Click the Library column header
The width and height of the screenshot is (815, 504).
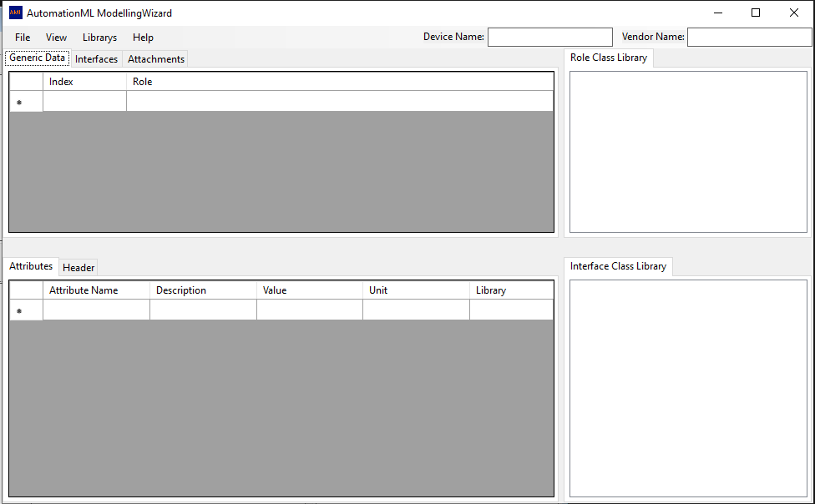point(511,290)
